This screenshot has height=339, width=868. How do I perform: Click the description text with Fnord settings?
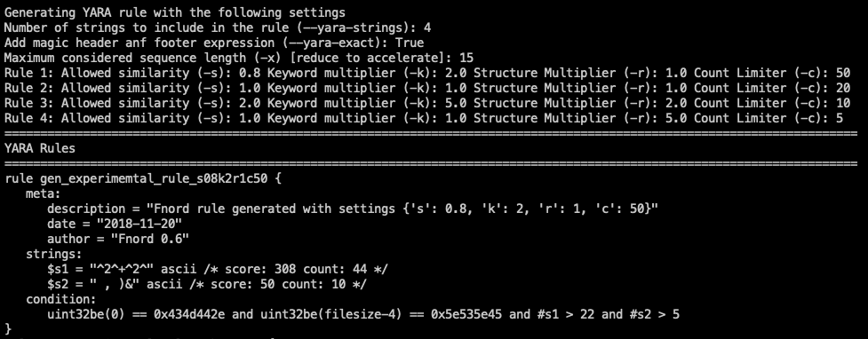[x=402, y=209]
